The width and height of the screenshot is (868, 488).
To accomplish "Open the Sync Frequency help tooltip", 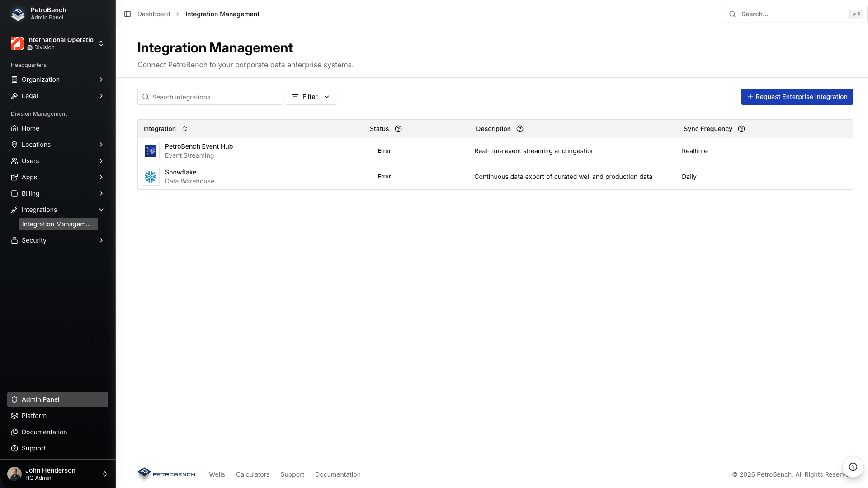I will pos(741,129).
